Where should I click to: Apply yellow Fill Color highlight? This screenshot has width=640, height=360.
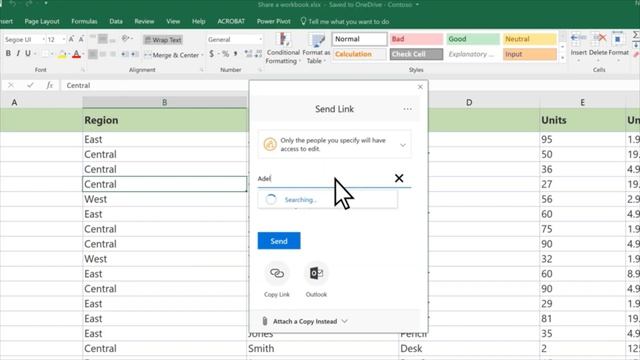pos(62,54)
